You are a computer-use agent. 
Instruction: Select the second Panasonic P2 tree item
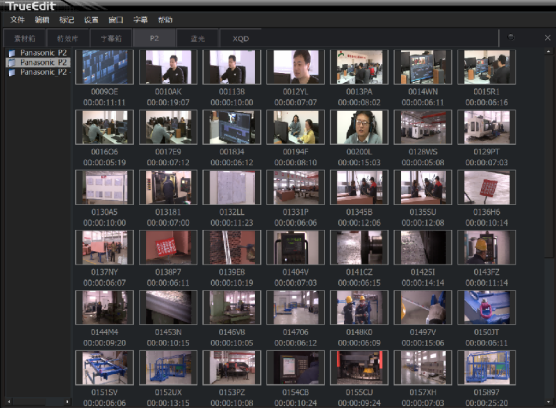[x=38, y=63]
